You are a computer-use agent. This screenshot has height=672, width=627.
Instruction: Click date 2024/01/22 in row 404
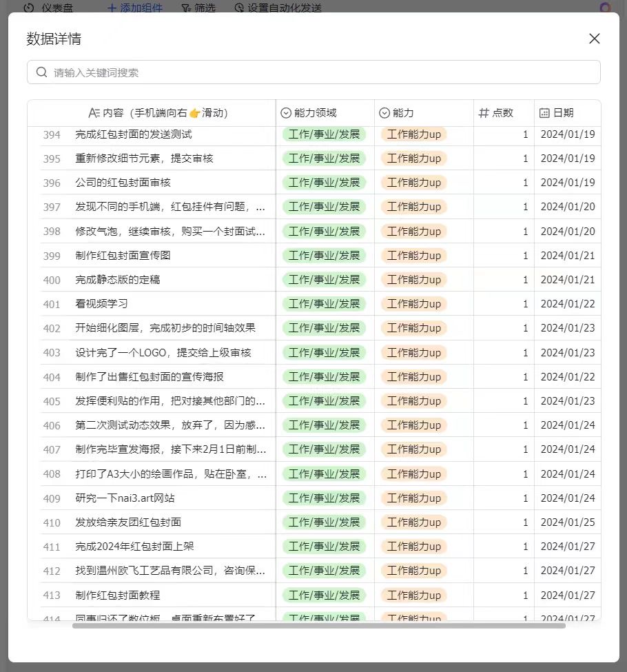click(568, 377)
